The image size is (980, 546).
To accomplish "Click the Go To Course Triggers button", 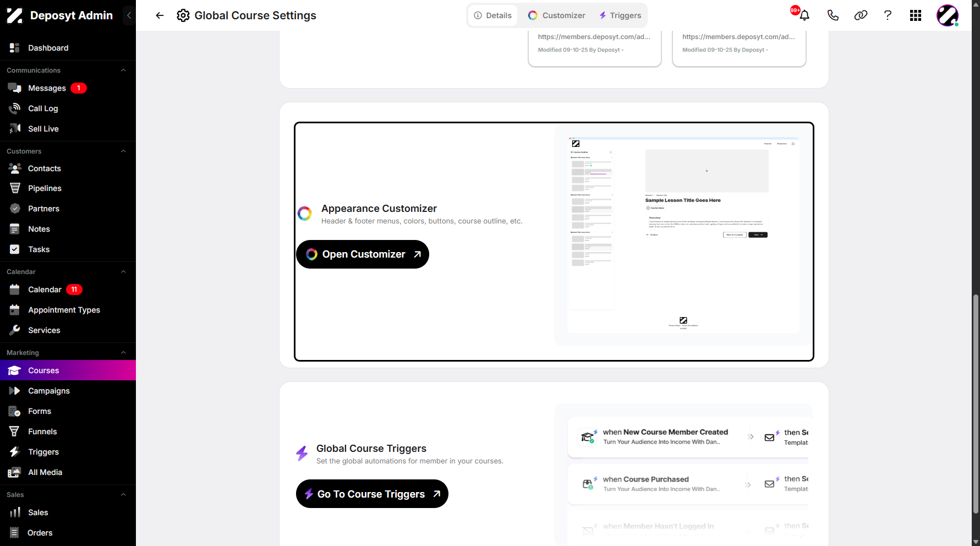I will coord(372,494).
